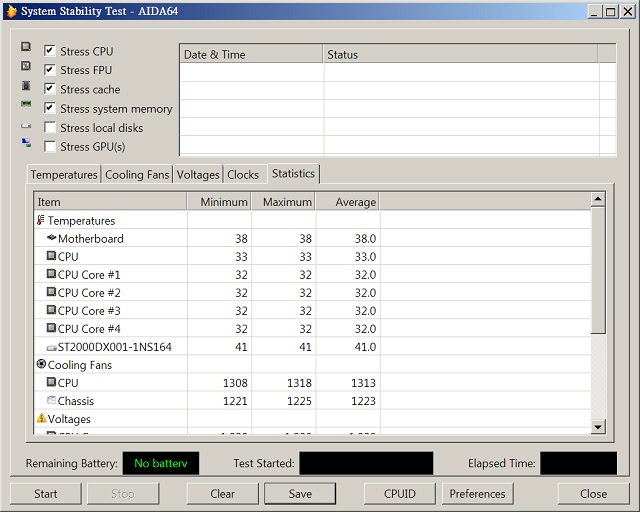640x512 pixels.
Task: Click the chip icon of CPU Core #4
Action: 51,327
